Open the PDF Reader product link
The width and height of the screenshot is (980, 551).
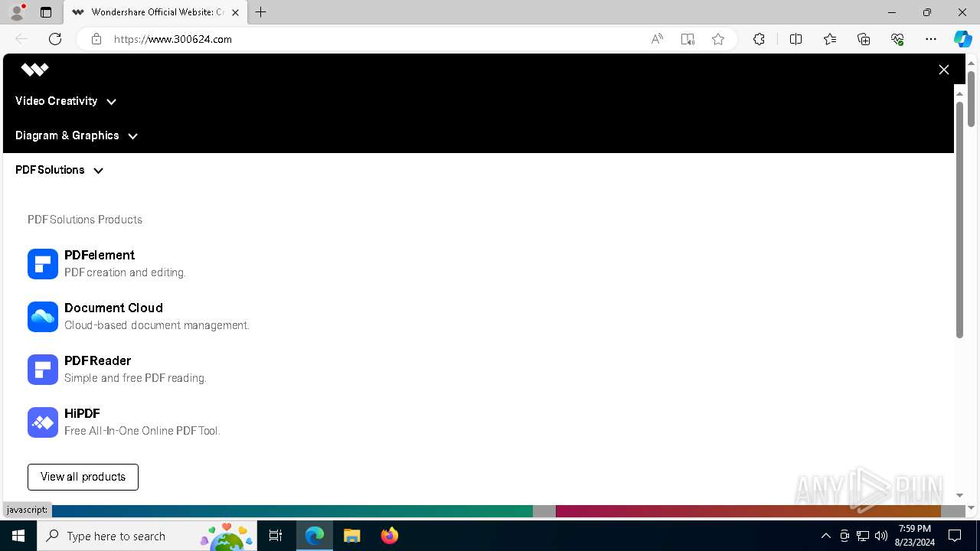coord(97,361)
